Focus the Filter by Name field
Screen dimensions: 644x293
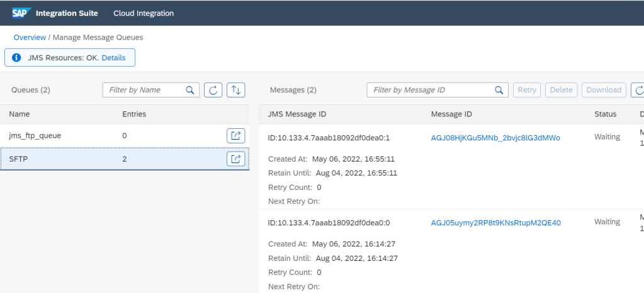[x=145, y=90]
